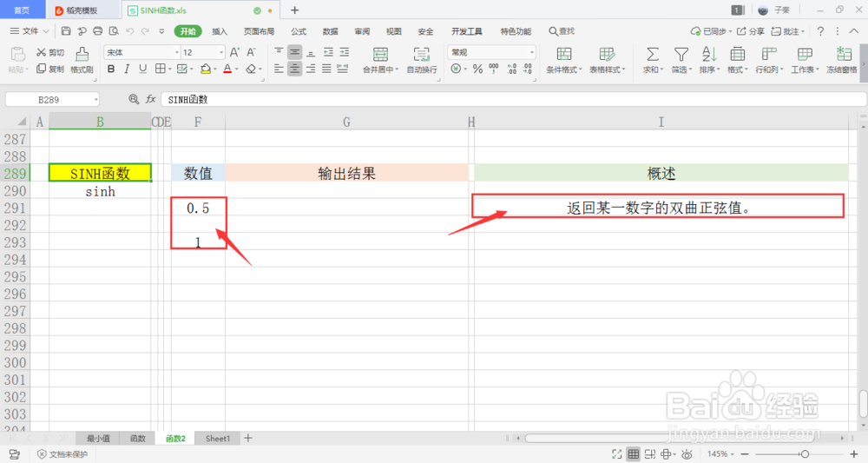Screen dimensions: 868x463
Task: Click the synced (已同步) status button
Action: [x=711, y=31]
